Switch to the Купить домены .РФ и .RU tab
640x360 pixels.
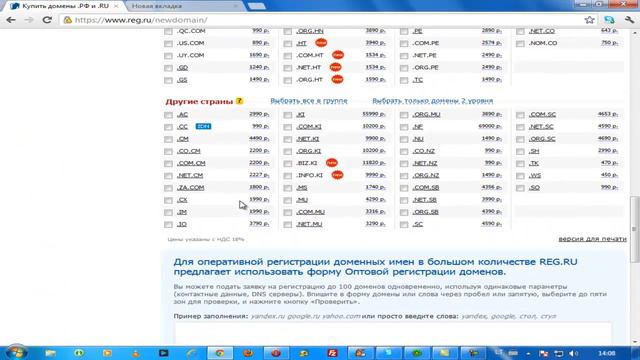[64, 6]
